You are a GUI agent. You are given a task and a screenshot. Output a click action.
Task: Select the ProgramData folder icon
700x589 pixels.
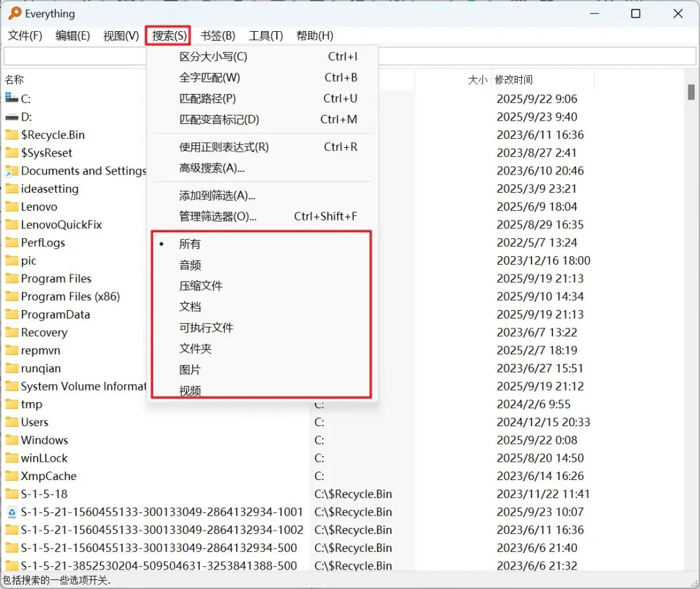click(x=12, y=314)
